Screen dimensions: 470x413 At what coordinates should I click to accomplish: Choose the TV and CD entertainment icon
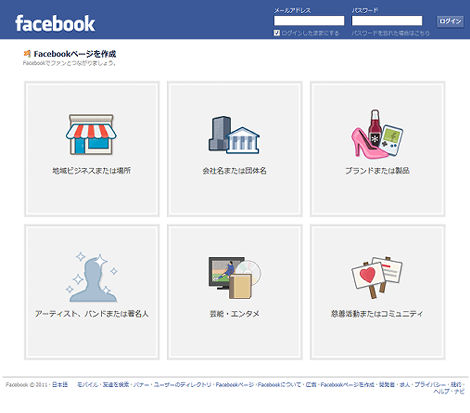pos(235,277)
